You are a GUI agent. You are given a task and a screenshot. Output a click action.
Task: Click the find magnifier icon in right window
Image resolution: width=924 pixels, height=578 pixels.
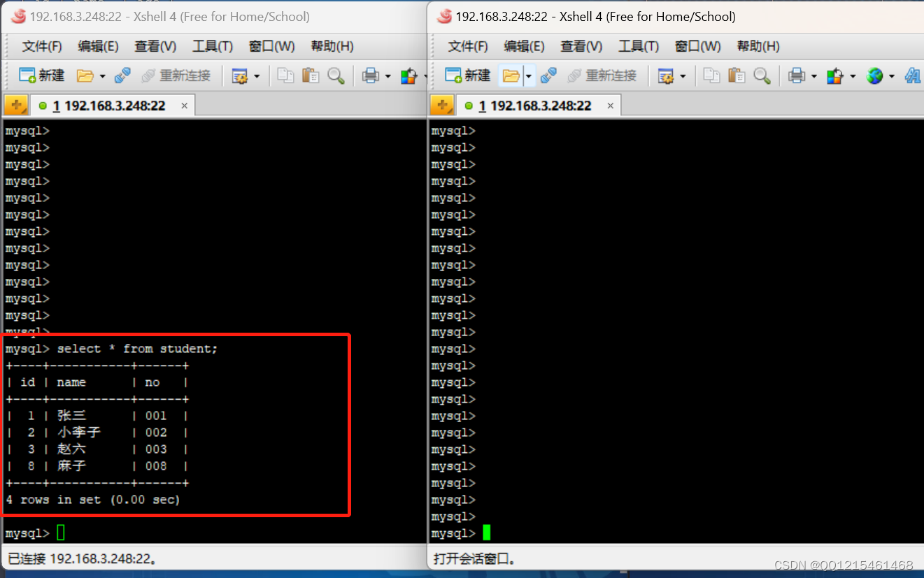click(x=762, y=75)
